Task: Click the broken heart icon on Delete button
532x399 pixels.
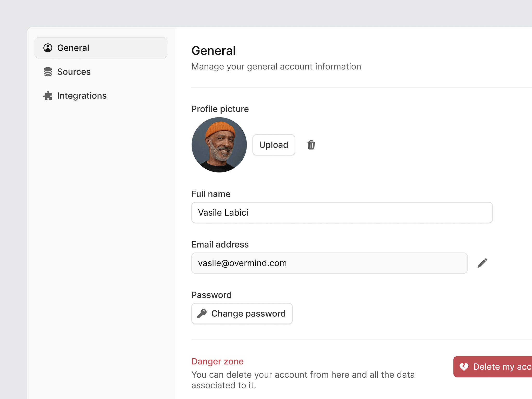Action: pos(464,367)
